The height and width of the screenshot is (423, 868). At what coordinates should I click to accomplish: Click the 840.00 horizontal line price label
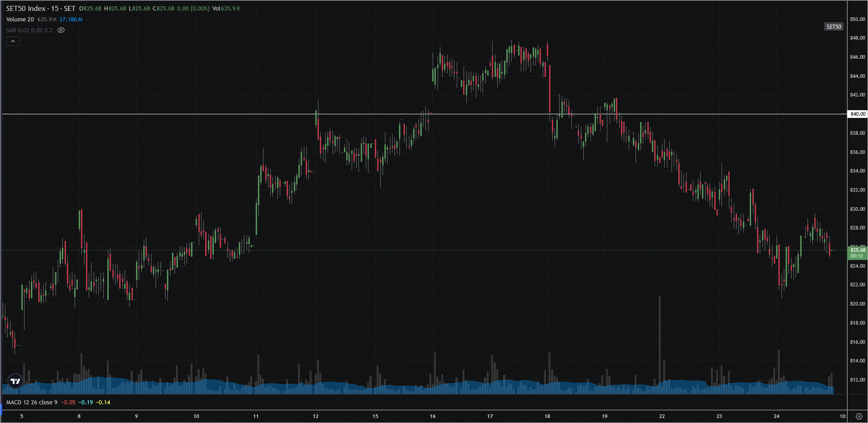click(858, 114)
